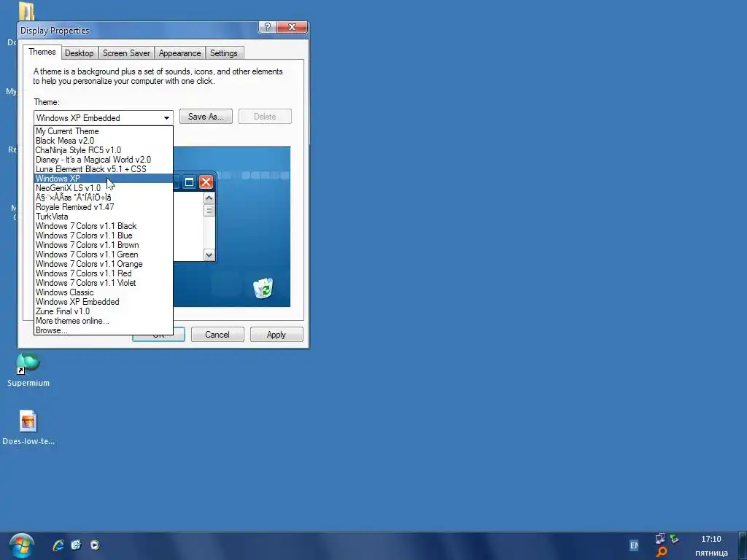The width and height of the screenshot is (747, 560).
Task: Switch to the Themes tab
Action: coord(42,52)
